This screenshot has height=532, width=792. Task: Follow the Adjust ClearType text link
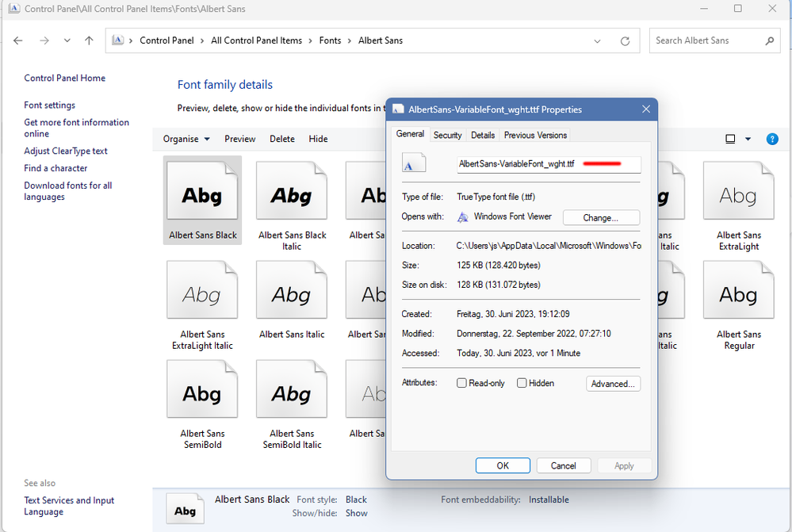point(66,151)
